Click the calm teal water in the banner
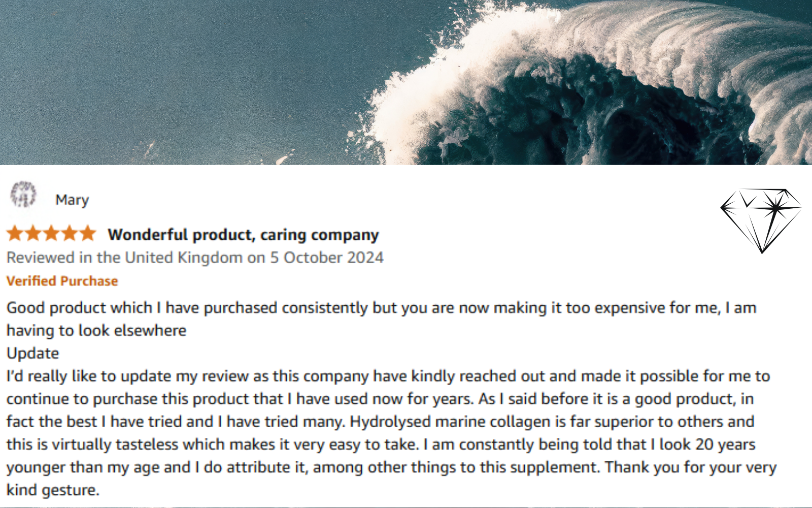 pyautogui.click(x=152, y=76)
